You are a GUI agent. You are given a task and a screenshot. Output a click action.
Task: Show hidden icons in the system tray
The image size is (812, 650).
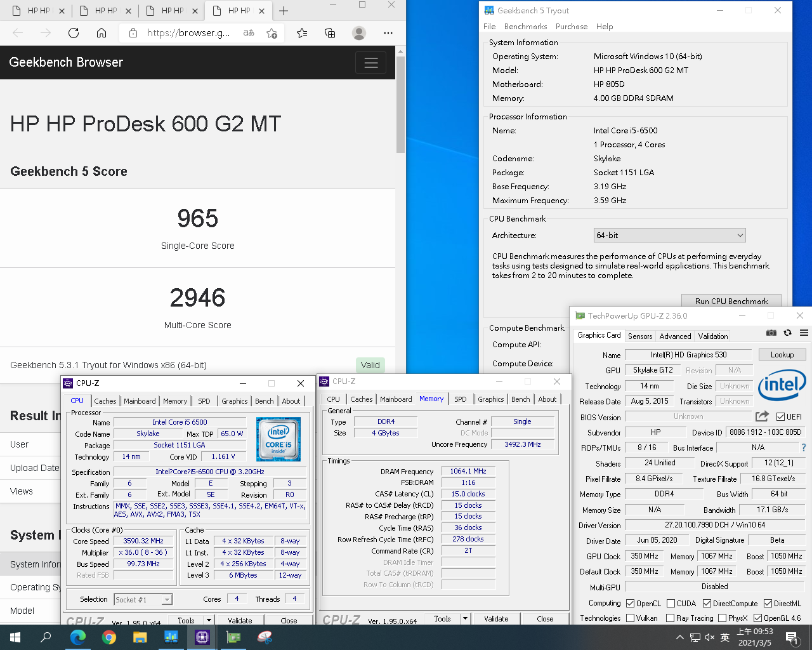click(x=680, y=637)
